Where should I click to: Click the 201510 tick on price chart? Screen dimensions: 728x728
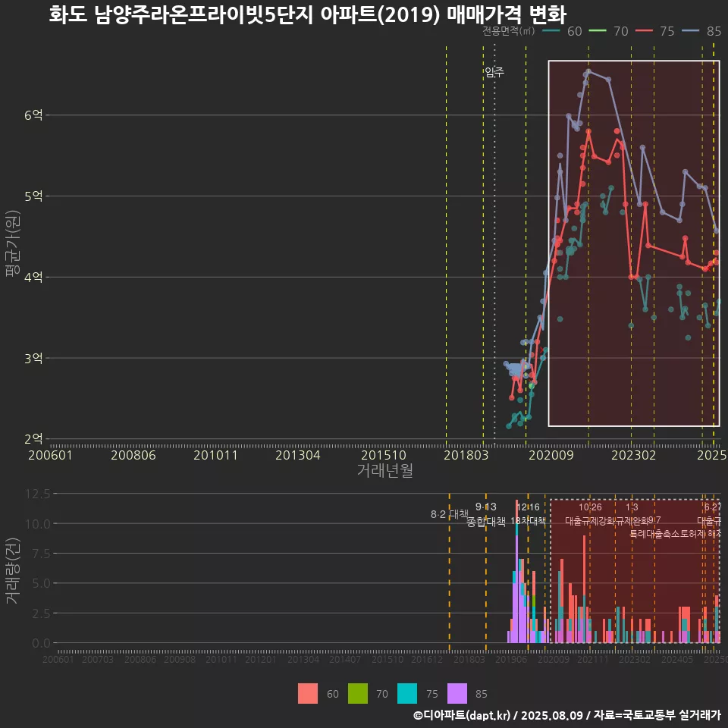[x=384, y=455]
